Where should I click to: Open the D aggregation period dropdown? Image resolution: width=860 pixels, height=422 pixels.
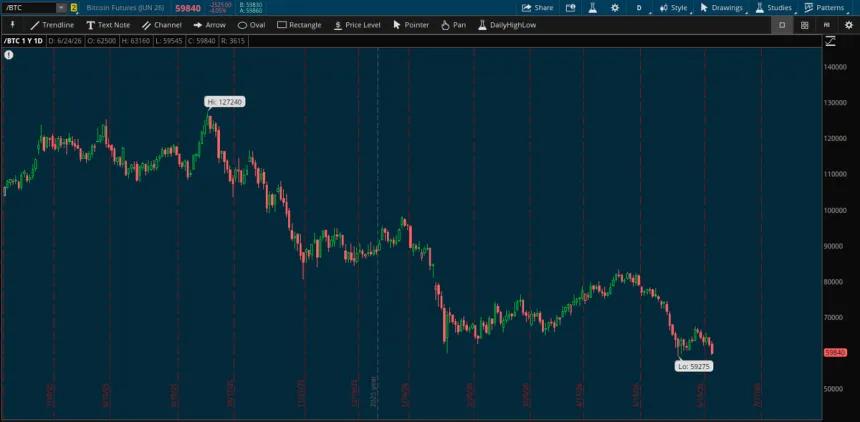(x=639, y=8)
